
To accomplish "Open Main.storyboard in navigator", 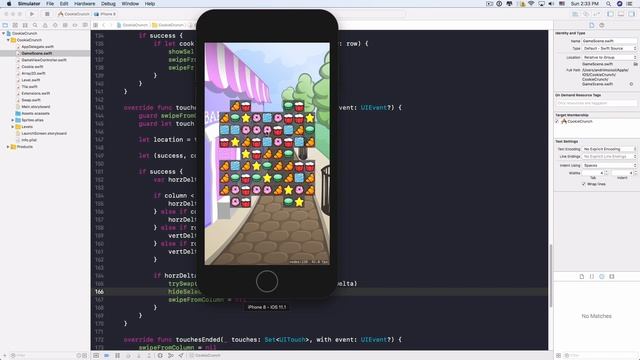I will (36, 107).
